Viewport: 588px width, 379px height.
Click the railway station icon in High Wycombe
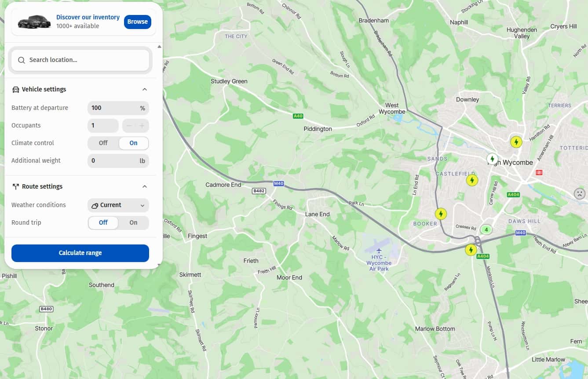click(539, 172)
